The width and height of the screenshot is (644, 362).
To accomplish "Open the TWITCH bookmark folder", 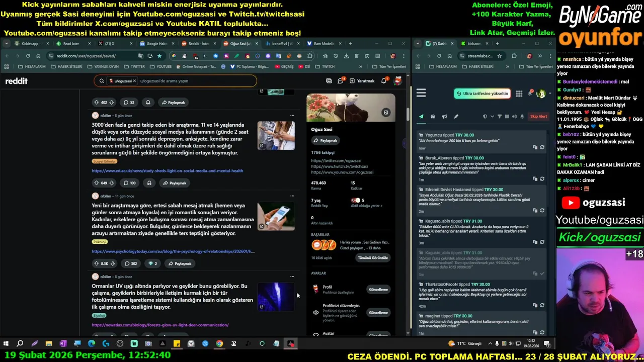I will (x=325, y=66).
